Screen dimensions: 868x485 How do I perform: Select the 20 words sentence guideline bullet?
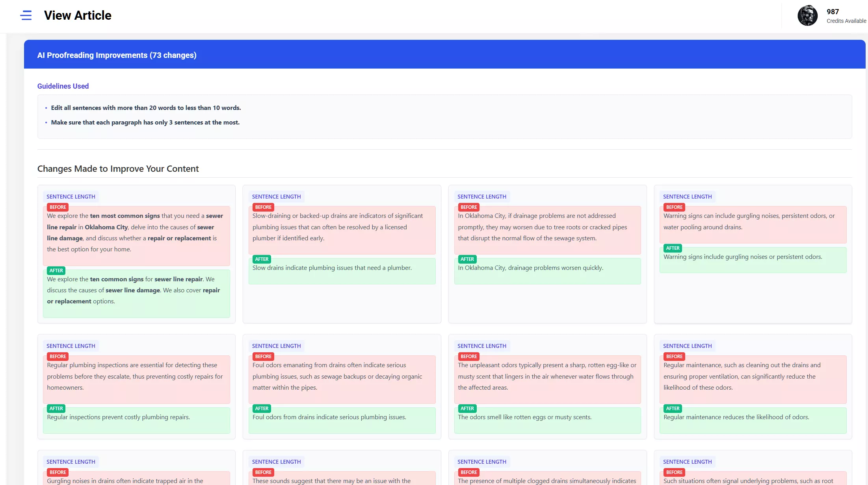pos(146,108)
